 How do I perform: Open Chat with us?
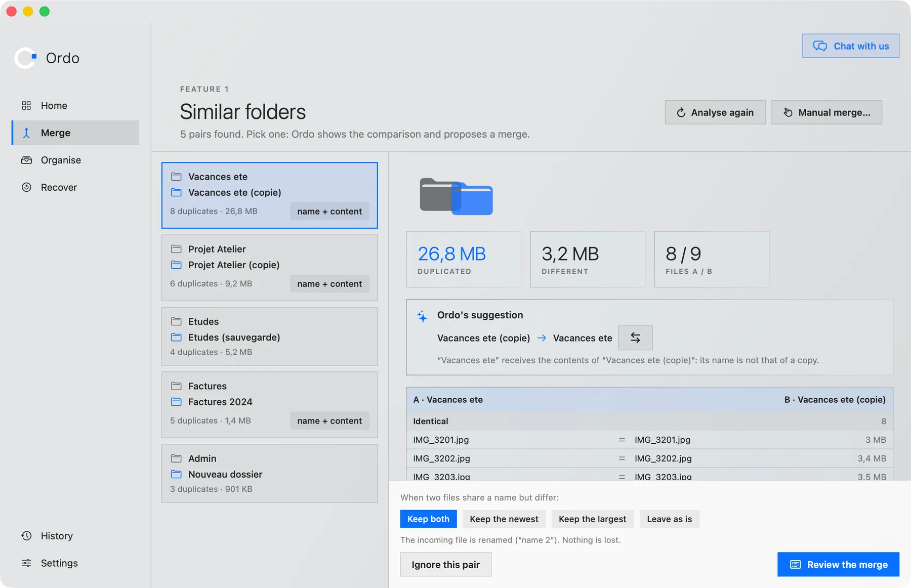point(851,46)
